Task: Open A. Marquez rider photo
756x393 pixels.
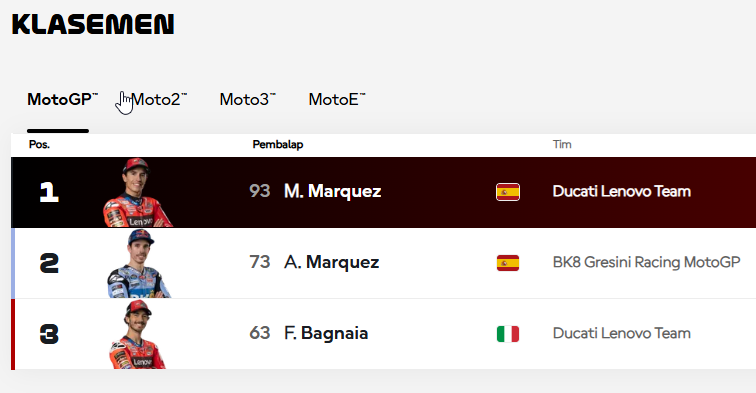Action: point(139,263)
